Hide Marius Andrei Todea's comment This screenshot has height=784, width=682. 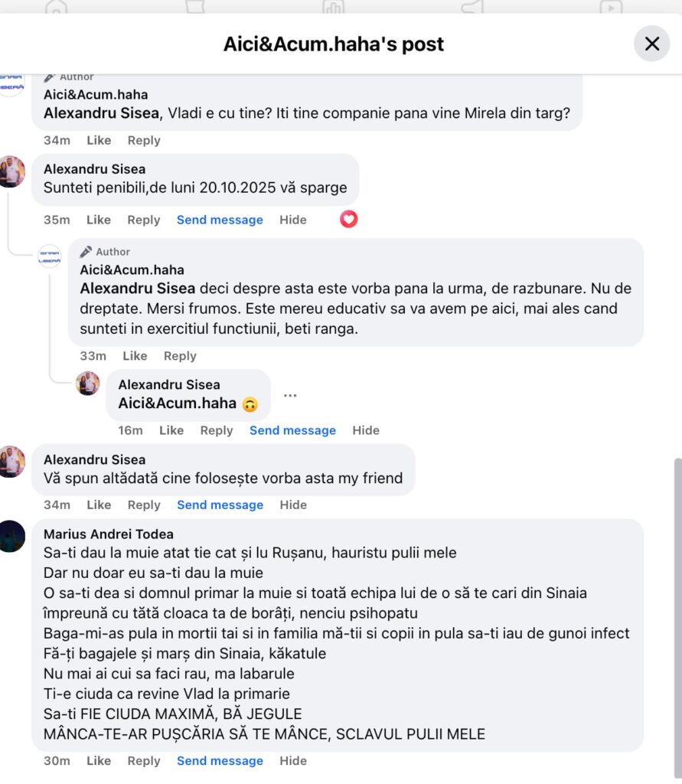coord(293,761)
